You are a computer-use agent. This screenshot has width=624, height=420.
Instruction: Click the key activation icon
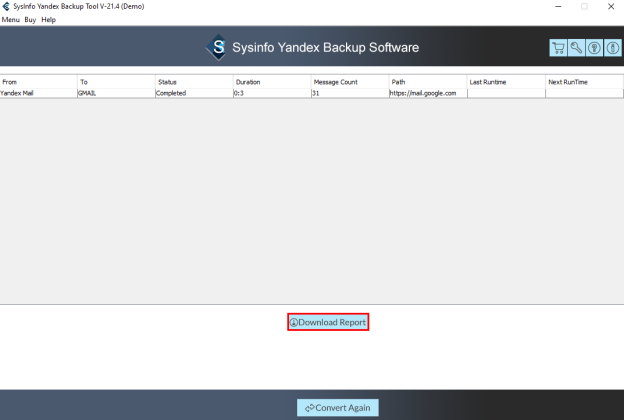[576, 48]
